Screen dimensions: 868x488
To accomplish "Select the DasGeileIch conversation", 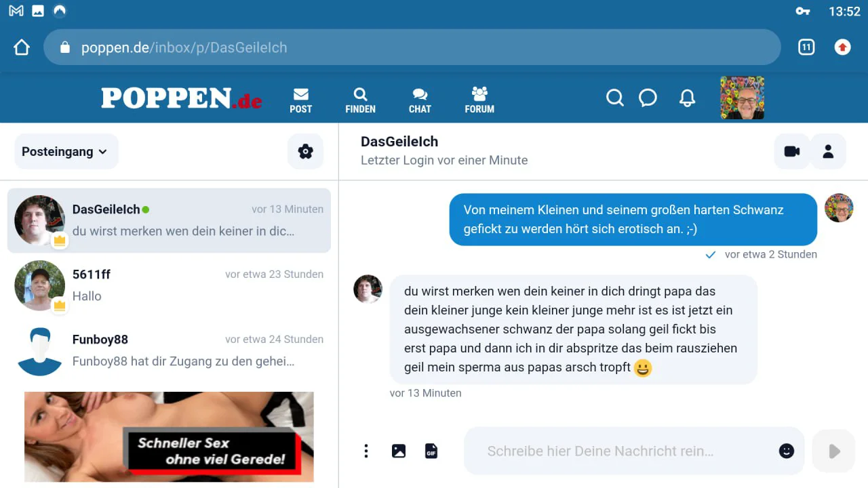I will [169, 220].
